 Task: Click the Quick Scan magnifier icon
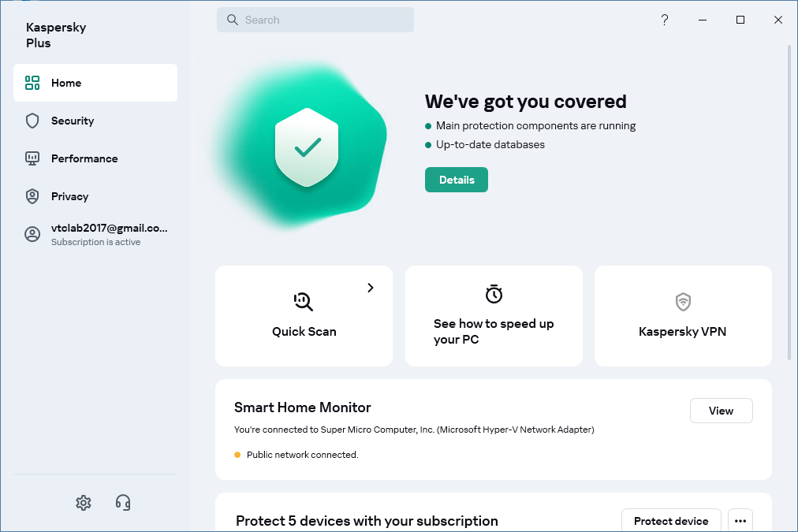[304, 301]
